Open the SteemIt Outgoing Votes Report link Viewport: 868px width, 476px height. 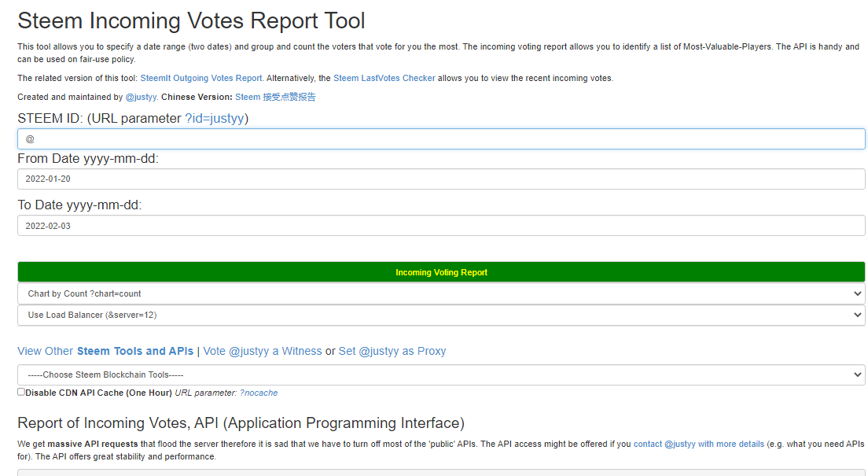pos(201,78)
